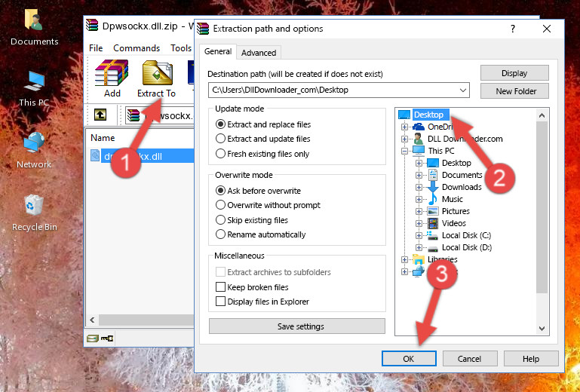This screenshot has width=580, height=392.
Task: Enable the Keep broken files checkbox
Action: click(221, 287)
